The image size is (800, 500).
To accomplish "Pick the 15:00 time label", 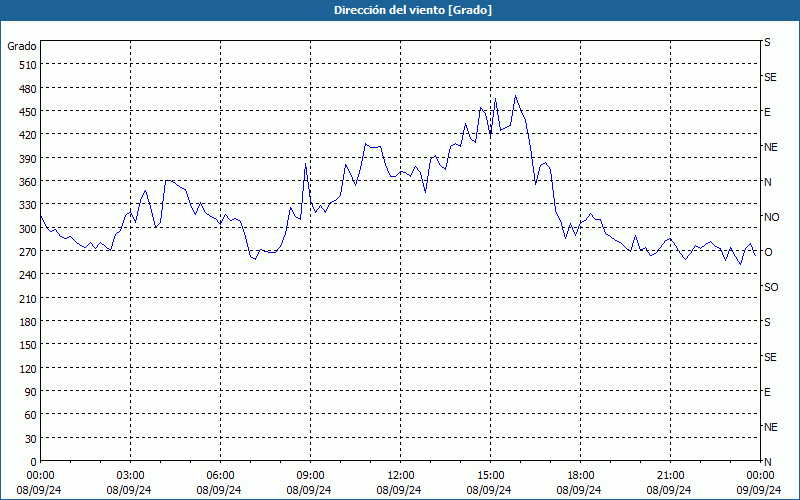I will click(490, 476).
